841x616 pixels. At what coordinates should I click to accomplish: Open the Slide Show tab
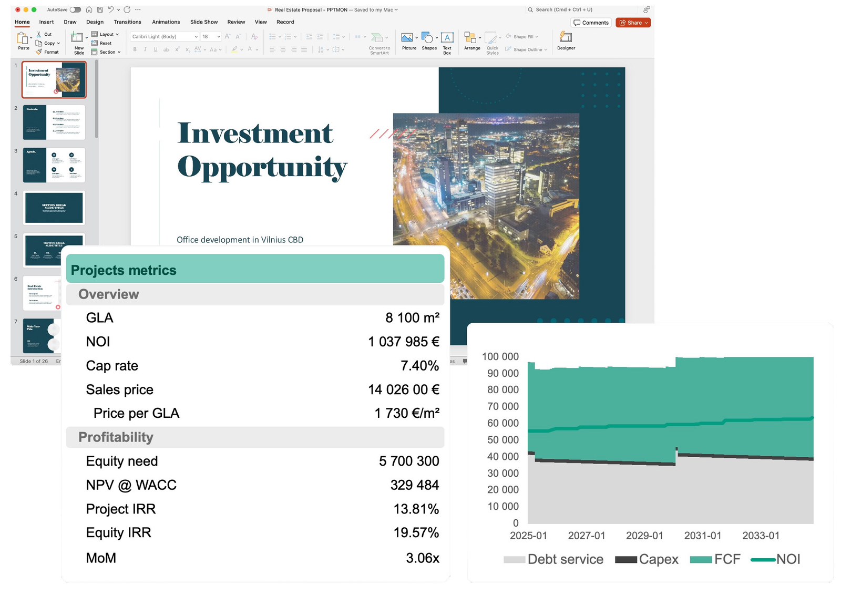(203, 22)
